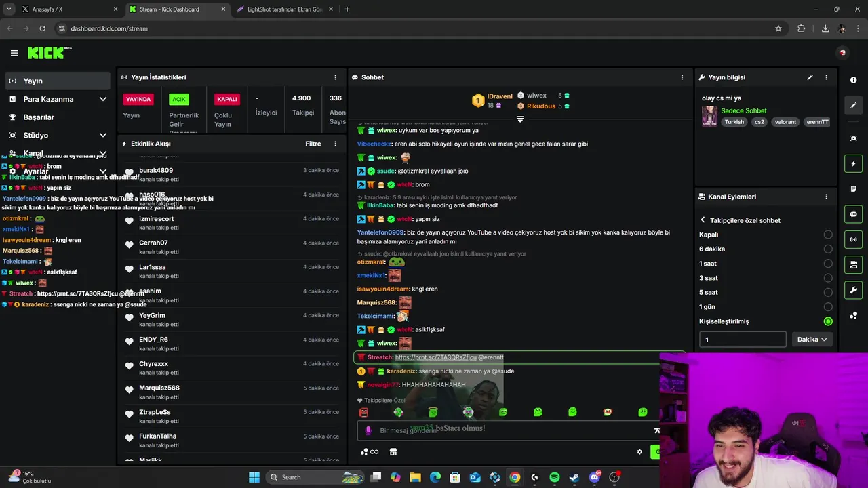Image resolution: width=868 pixels, height=488 pixels.
Task: Open chat settings gear icon
Action: coord(639,452)
